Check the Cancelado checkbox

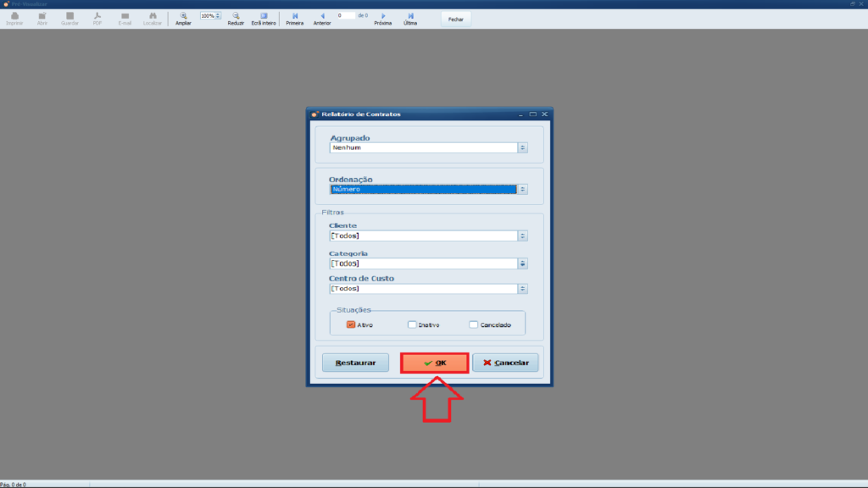[474, 324]
